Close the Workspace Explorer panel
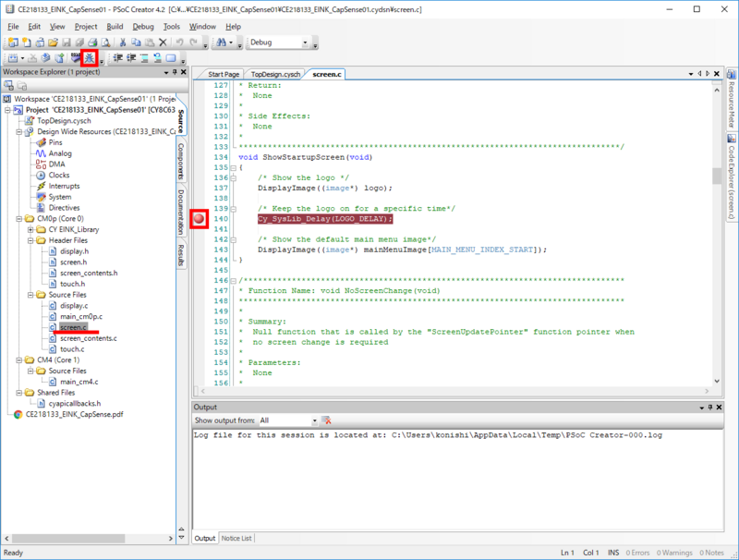Screen dimensions: 739x560 183,72
